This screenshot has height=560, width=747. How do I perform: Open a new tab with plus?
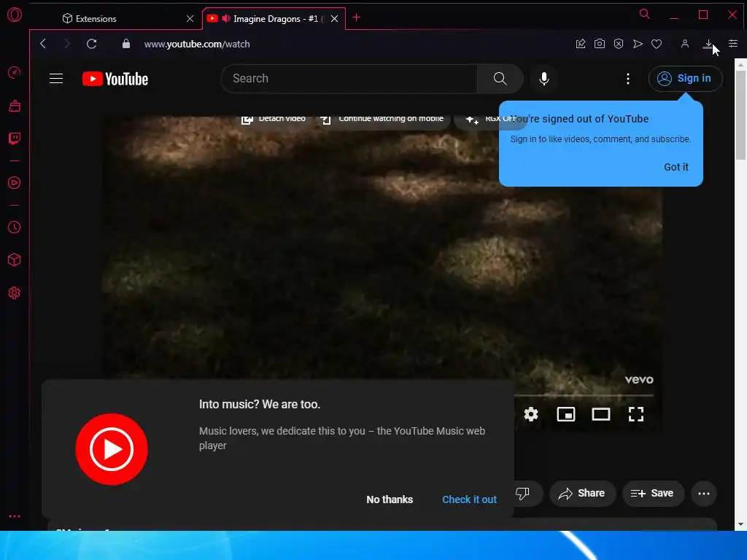(356, 17)
